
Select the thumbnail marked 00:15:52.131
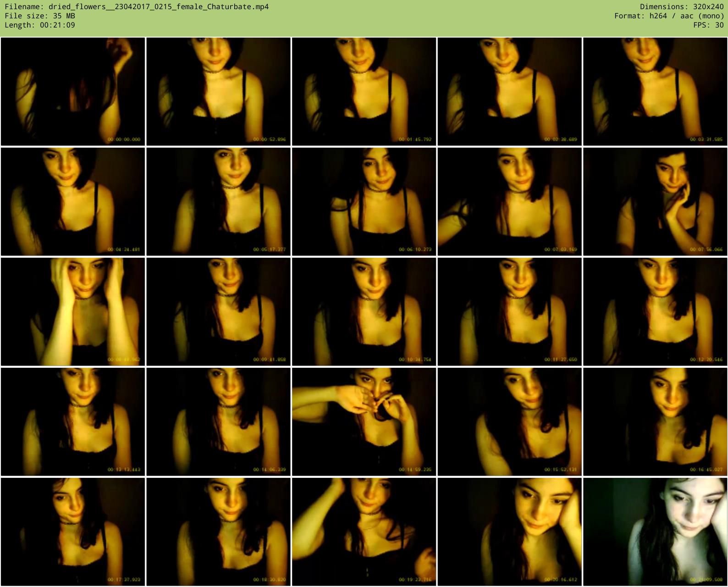(509, 422)
